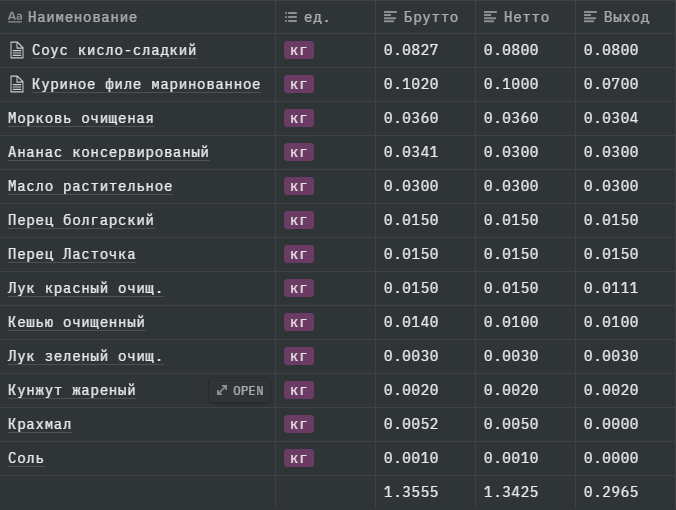Click Брутто value 0.1020

click(411, 84)
